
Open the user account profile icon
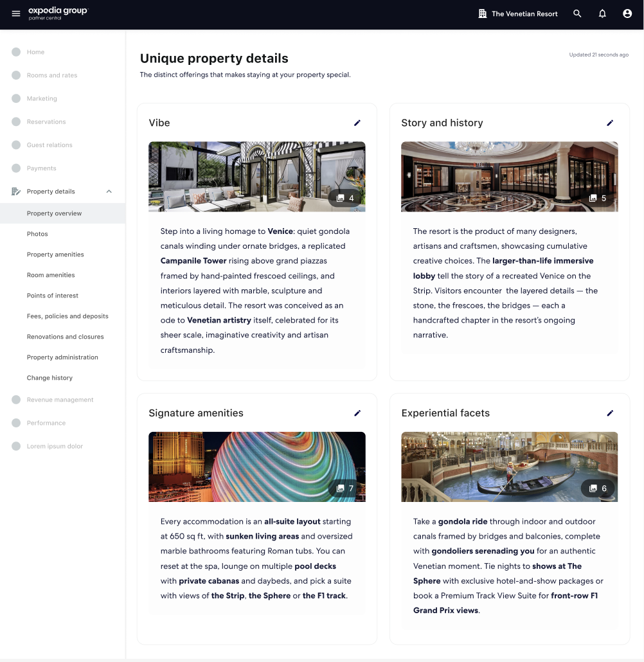[x=627, y=13]
